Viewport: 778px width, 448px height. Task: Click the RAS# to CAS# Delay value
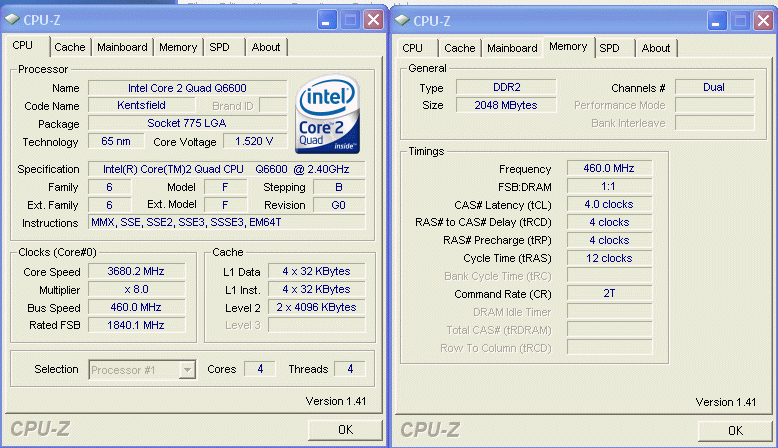tap(609, 222)
